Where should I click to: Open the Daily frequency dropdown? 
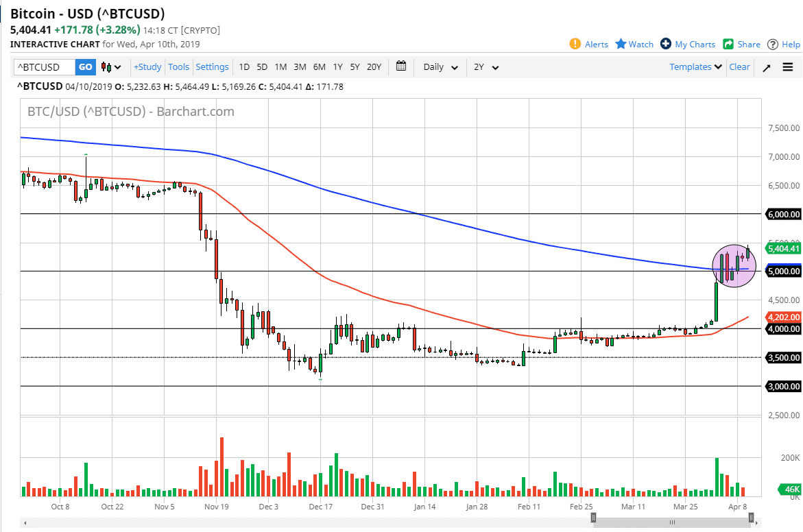(439, 66)
